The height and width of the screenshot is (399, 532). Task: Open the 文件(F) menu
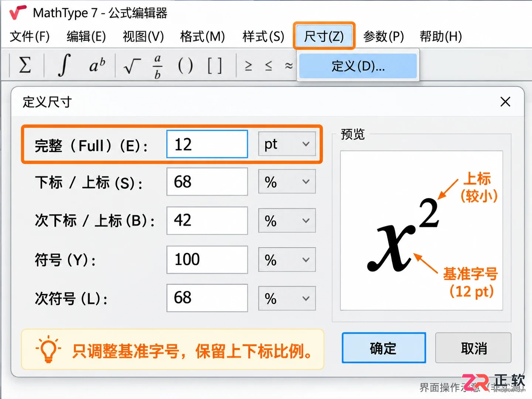(30, 36)
